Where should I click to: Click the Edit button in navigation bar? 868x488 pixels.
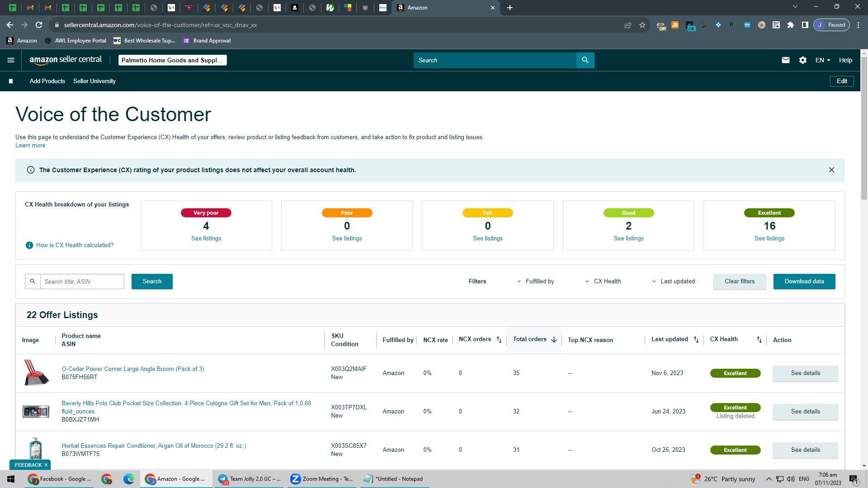pyautogui.click(x=842, y=81)
